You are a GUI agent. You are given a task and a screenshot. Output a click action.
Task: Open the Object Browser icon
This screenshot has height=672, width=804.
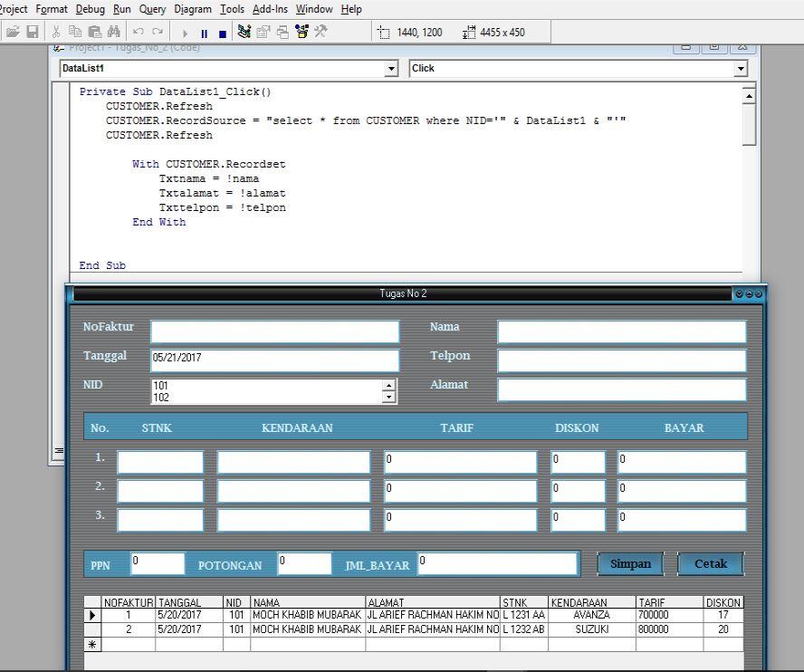tap(302, 32)
